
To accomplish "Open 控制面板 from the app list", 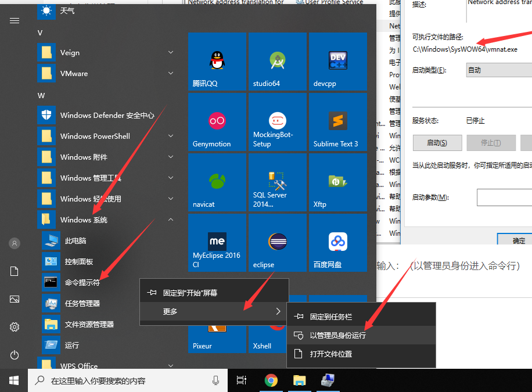I will tap(109, 262).
